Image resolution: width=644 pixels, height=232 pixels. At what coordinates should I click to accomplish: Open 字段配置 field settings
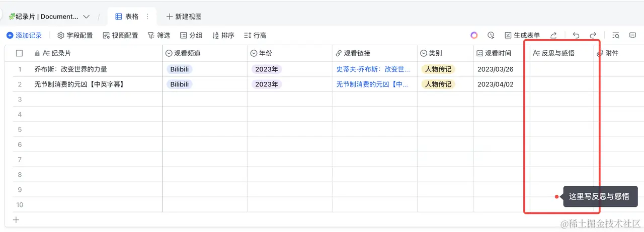click(75, 35)
